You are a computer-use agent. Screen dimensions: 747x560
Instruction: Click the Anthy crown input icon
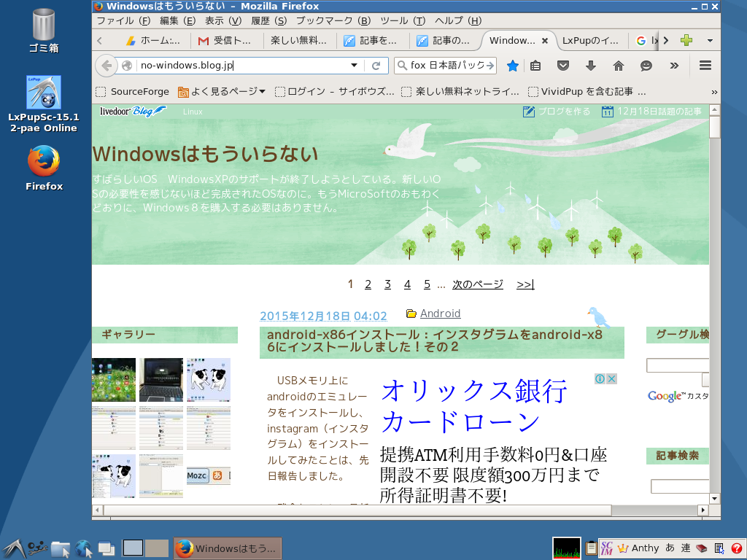623,548
